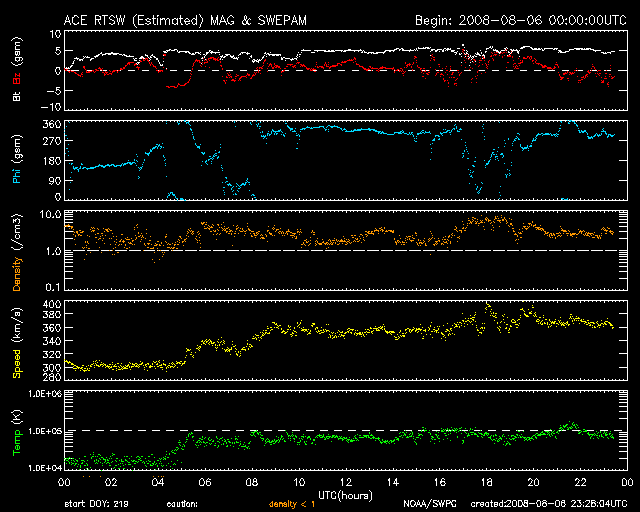Image resolution: width=640 pixels, height=512 pixels.
Task: Click the "14" hour tick label
Action: (x=393, y=483)
